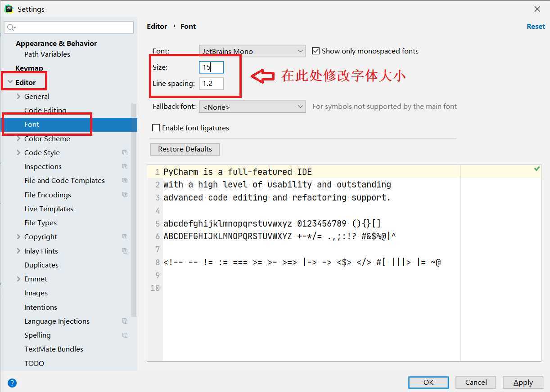Click preview line 'PyCharm is a full-featured IDE'
The height and width of the screenshot is (392, 550).
pyautogui.click(x=238, y=172)
